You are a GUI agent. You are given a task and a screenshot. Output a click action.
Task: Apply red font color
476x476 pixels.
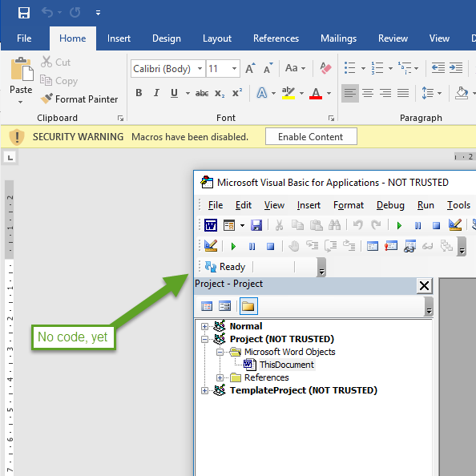[x=316, y=93]
